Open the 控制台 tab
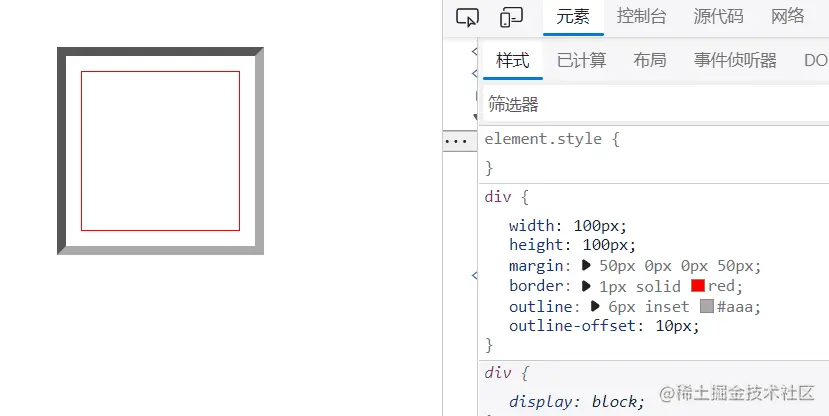This screenshot has height=416, width=829. 641,17
